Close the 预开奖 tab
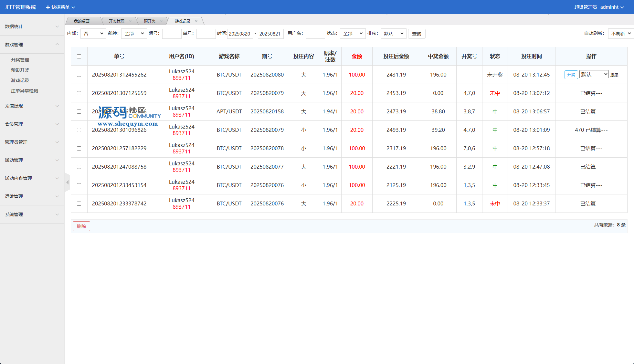Viewport: 634px width, 364px height. [x=161, y=21]
